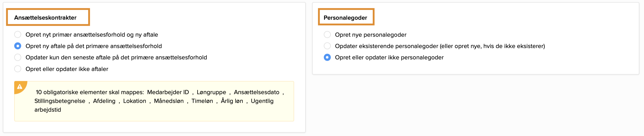
Task: Click the 'Personalegoder' section heading
Action: 345,18
